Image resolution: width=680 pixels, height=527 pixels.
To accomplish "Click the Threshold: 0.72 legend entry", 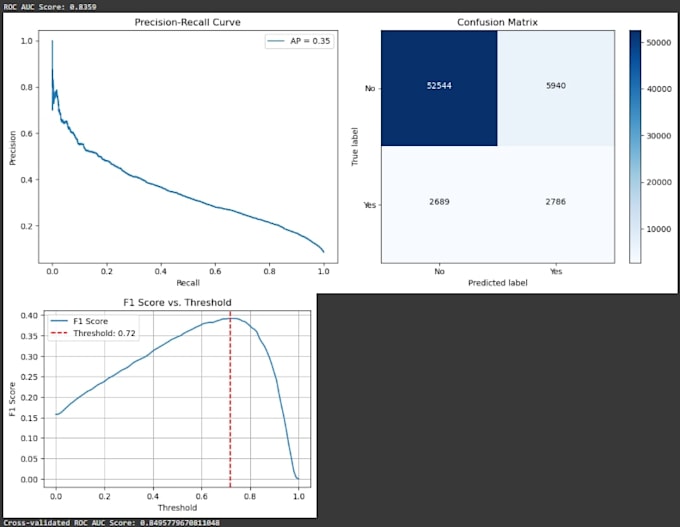I will tap(93, 333).
